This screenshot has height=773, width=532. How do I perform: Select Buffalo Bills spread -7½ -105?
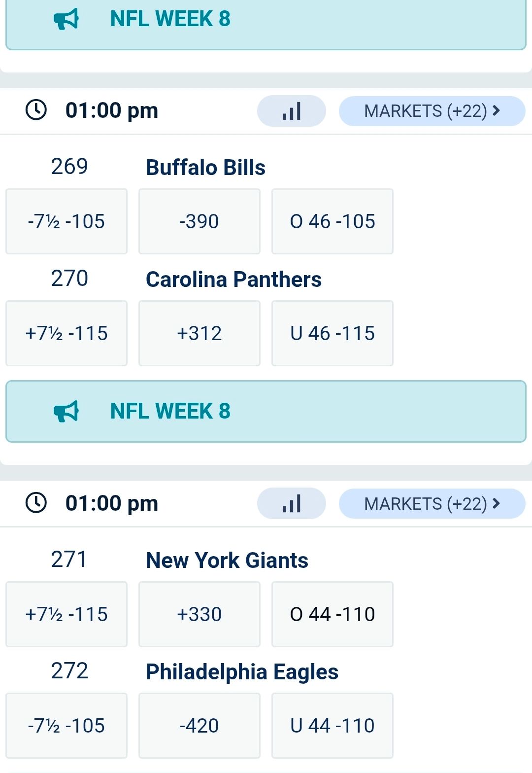(x=66, y=221)
